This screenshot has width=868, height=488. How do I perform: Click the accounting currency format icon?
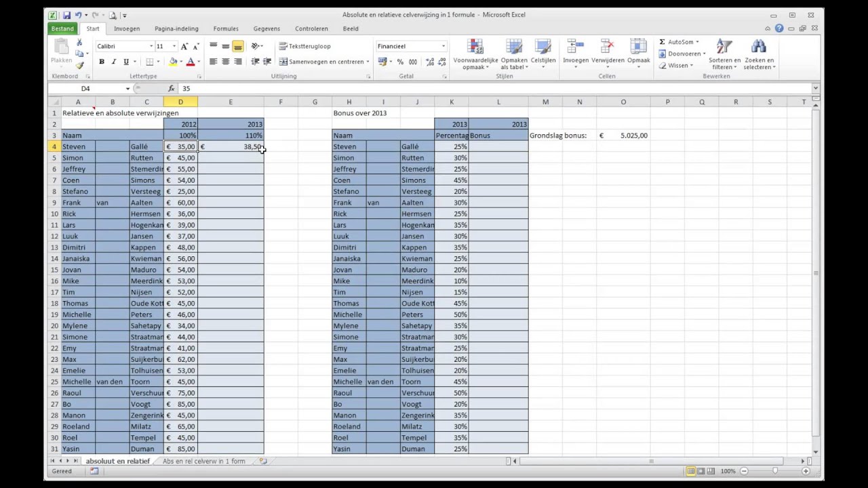tap(382, 62)
